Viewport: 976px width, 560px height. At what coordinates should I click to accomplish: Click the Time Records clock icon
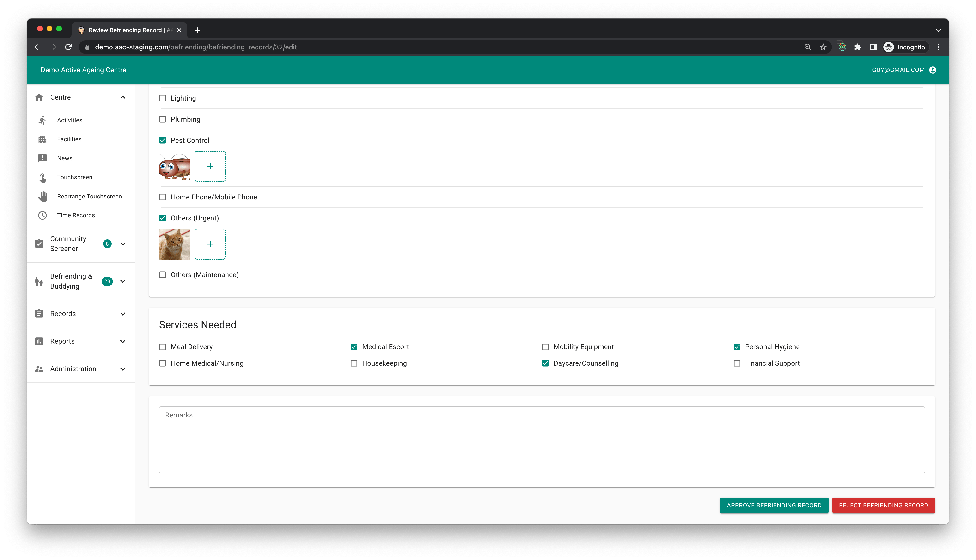42,215
